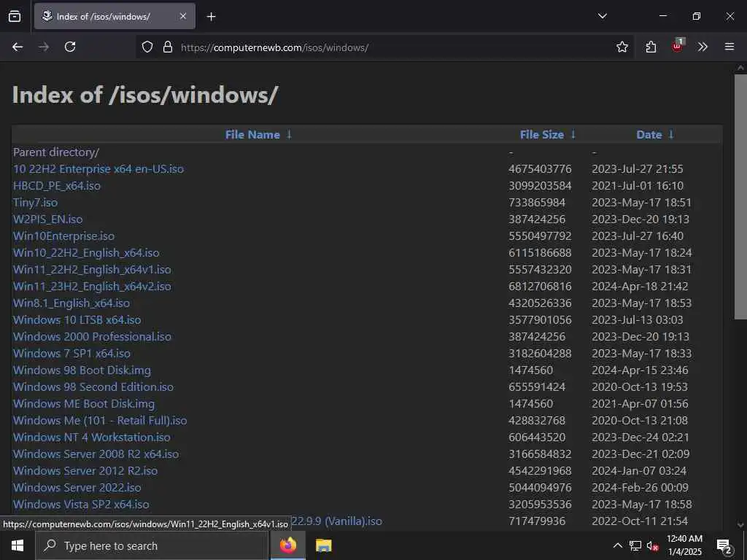Reload the current page
The image size is (747, 560).
pos(70,47)
